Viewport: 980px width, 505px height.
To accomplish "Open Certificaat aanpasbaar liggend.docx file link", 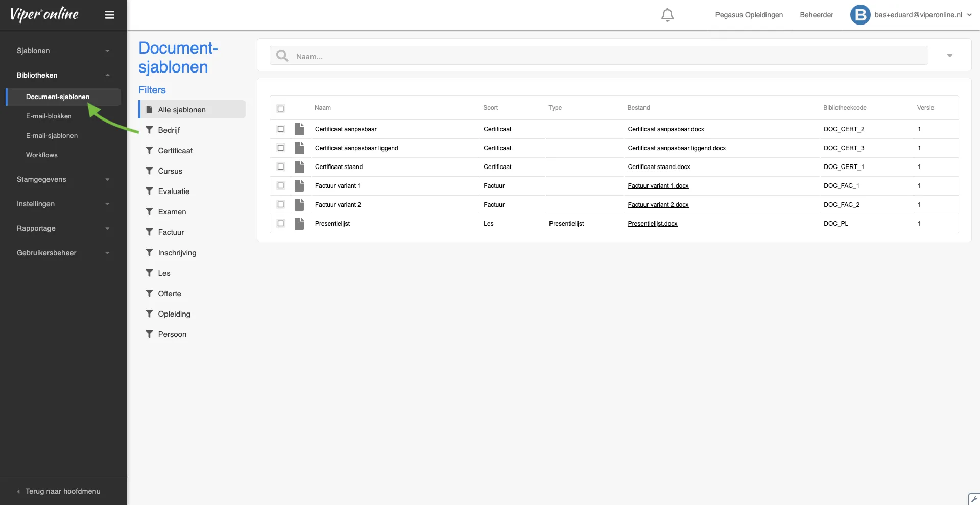I will coord(676,148).
